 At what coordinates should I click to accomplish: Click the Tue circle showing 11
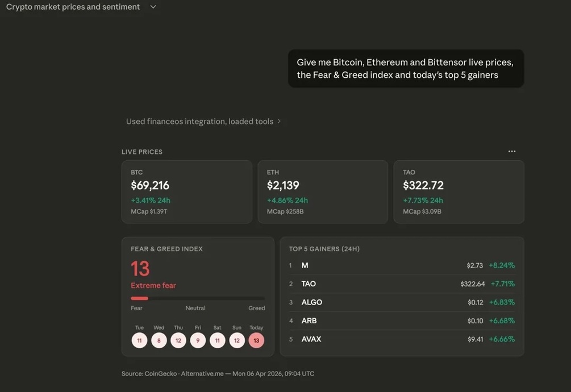tap(139, 341)
